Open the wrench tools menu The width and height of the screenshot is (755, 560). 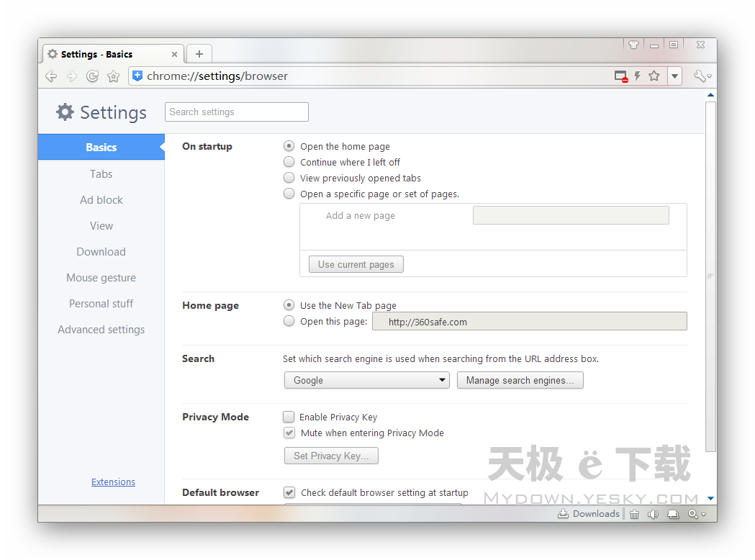pyautogui.click(x=702, y=76)
